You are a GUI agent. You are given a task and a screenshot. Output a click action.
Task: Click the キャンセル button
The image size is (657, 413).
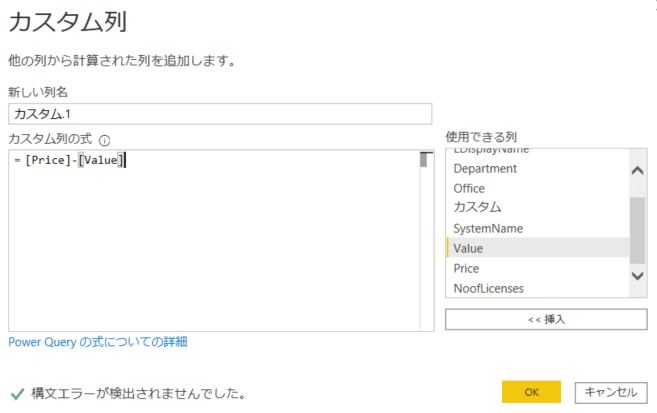(x=611, y=392)
